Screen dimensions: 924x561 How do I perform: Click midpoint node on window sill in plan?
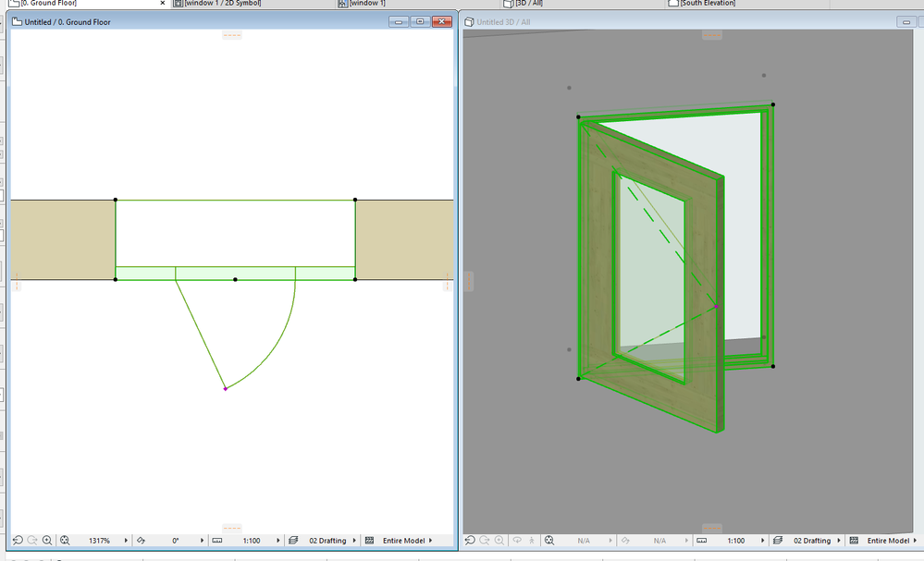235,280
